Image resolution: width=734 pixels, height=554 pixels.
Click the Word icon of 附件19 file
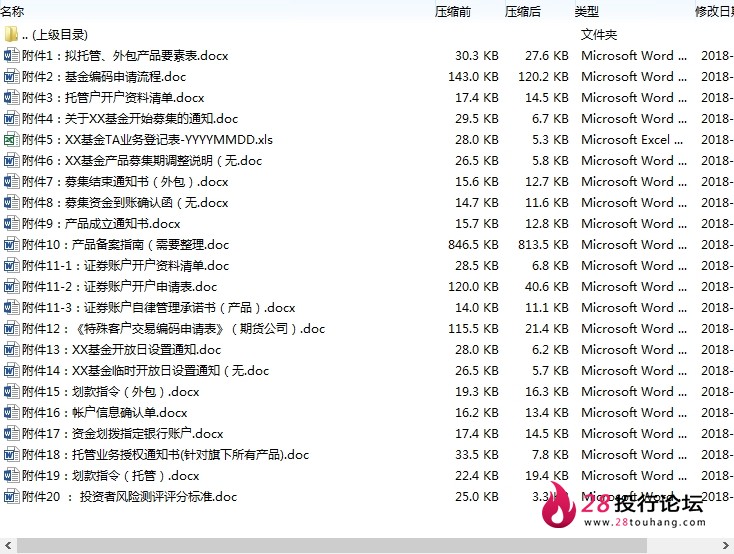point(11,475)
